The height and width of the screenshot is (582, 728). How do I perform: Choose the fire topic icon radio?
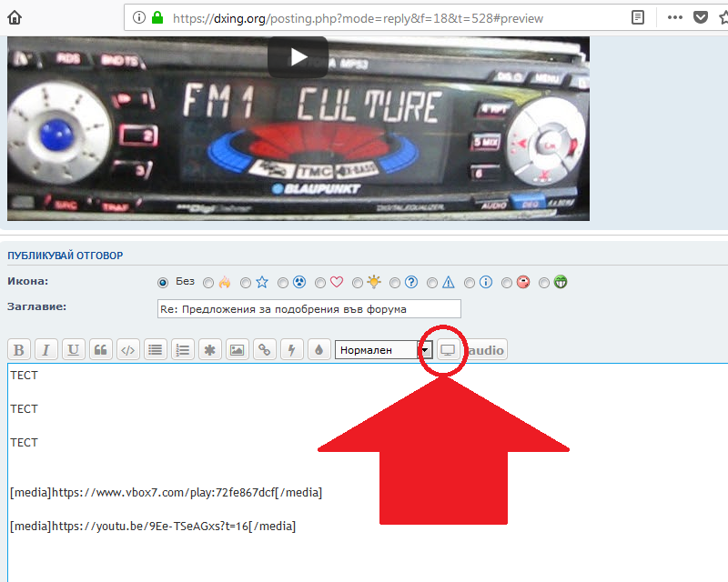(208, 283)
